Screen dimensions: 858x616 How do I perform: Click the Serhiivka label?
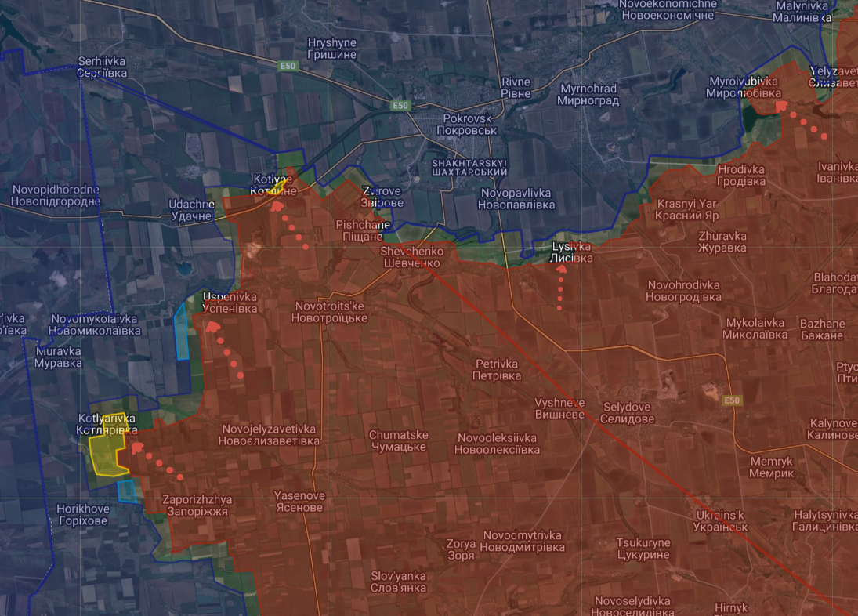(102, 67)
